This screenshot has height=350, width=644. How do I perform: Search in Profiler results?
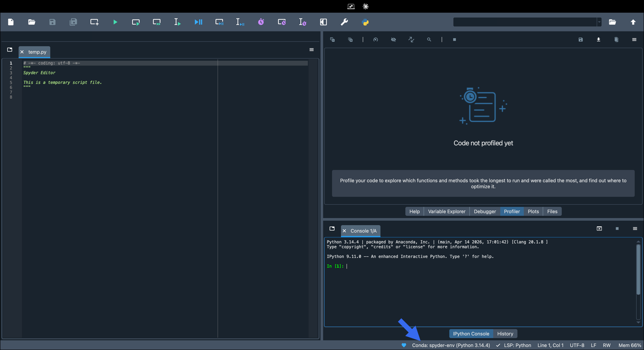tap(429, 40)
